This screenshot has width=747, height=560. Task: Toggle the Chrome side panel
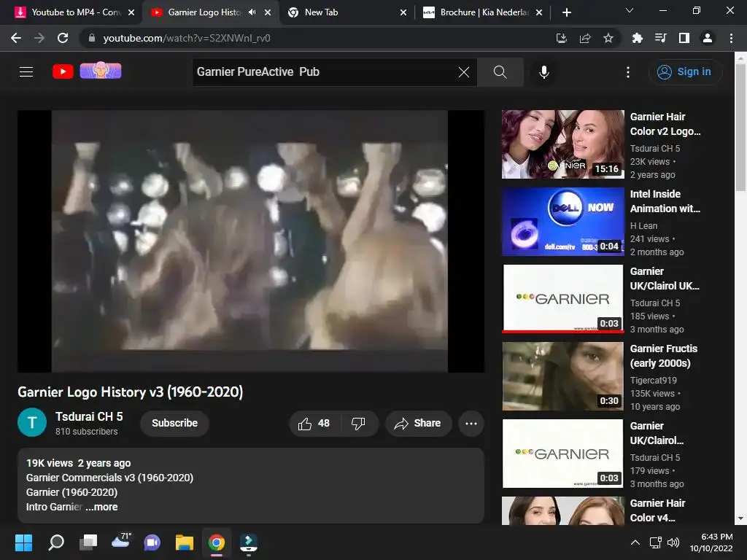click(x=684, y=38)
